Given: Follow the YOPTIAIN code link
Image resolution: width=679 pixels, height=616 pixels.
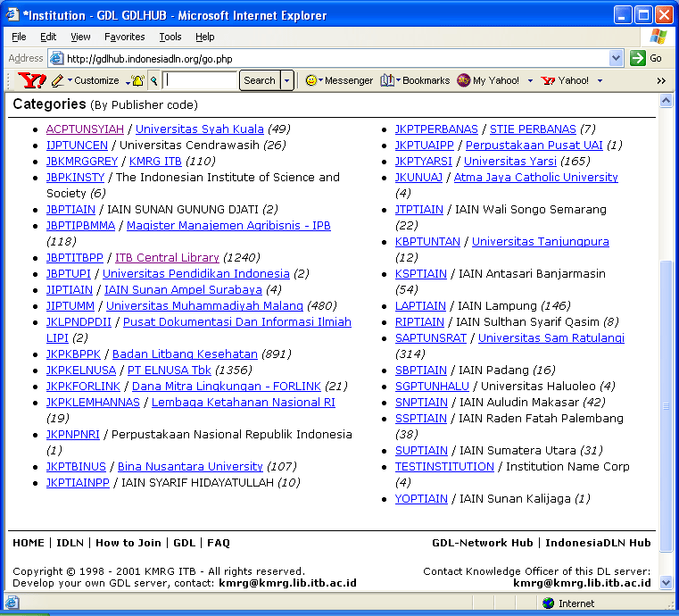Looking at the screenshot, I should pyautogui.click(x=421, y=499).
